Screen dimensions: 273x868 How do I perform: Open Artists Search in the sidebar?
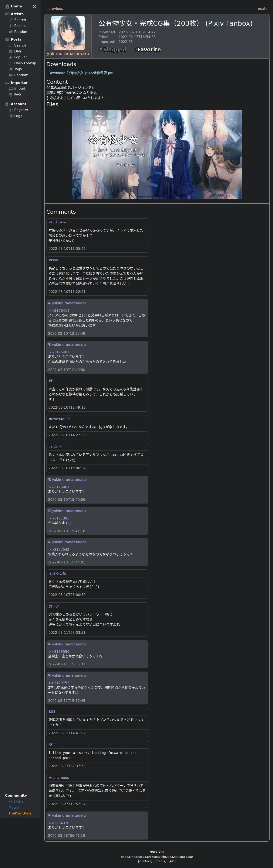20,20
